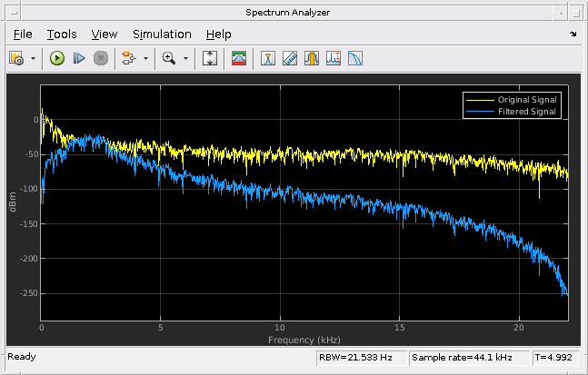Open the Configuration Properties settings icon
This screenshot has width=588, height=375.
coord(16,58)
